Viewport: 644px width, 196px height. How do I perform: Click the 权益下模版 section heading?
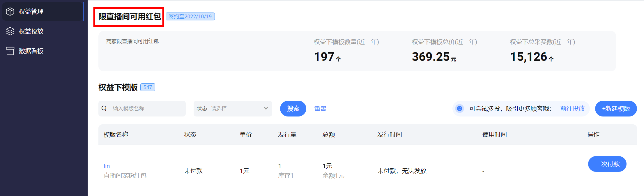pos(118,87)
